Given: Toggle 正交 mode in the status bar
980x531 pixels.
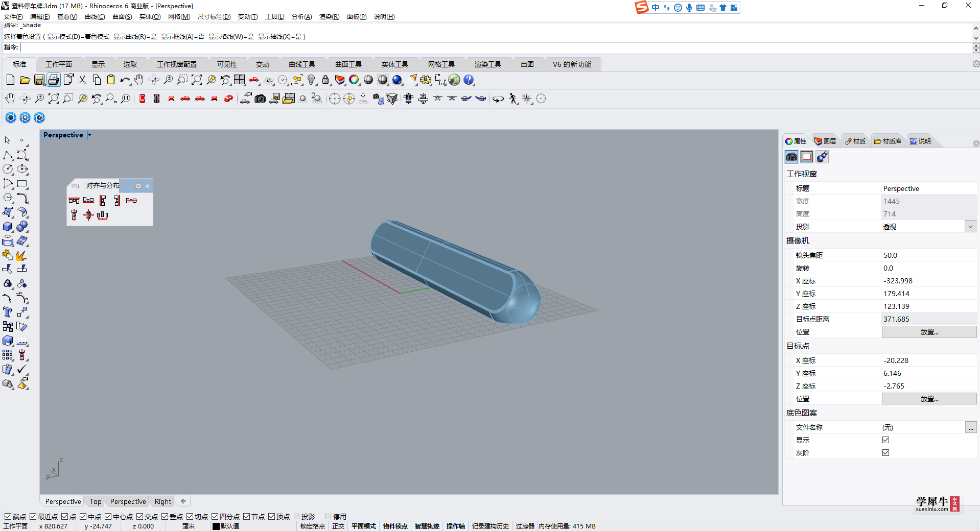Looking at the screenshot, I should coord(338,526).
